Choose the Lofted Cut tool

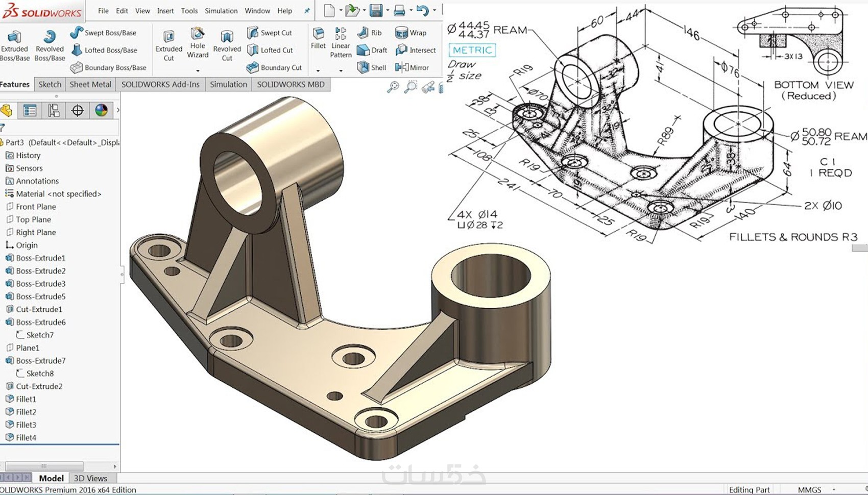(x=270, y=50)
